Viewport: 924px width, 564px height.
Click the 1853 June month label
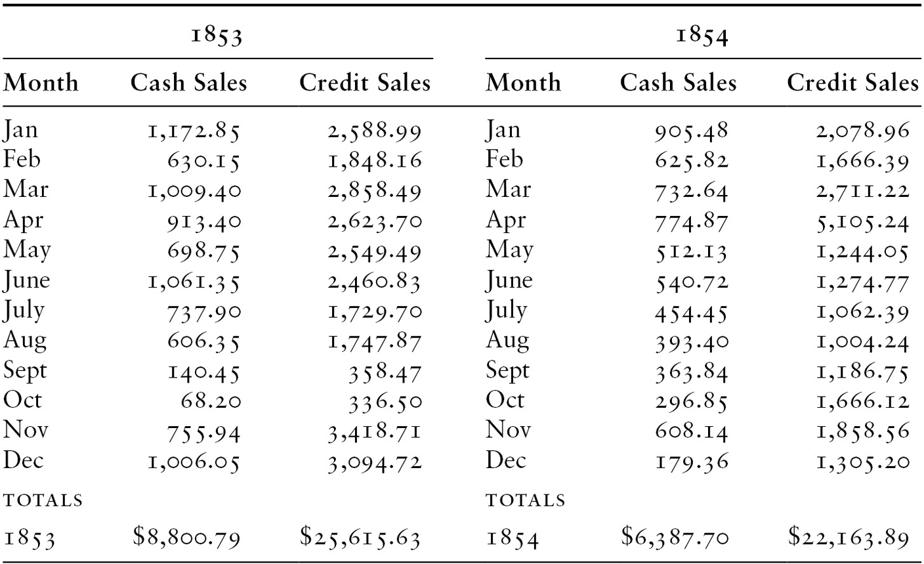pyautogui.click(x=26, y=281)
